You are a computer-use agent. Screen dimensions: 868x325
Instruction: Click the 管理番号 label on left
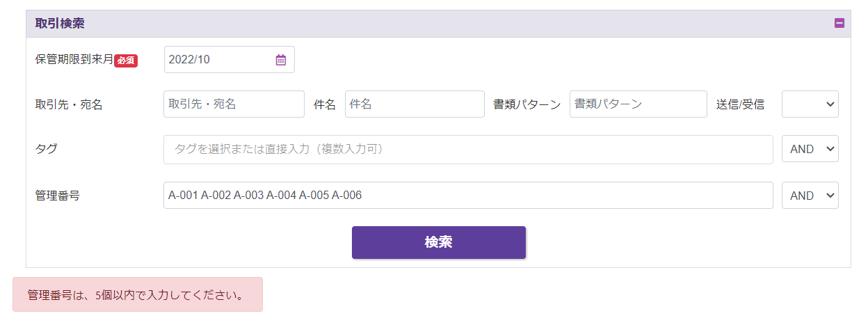click(57, 196)
